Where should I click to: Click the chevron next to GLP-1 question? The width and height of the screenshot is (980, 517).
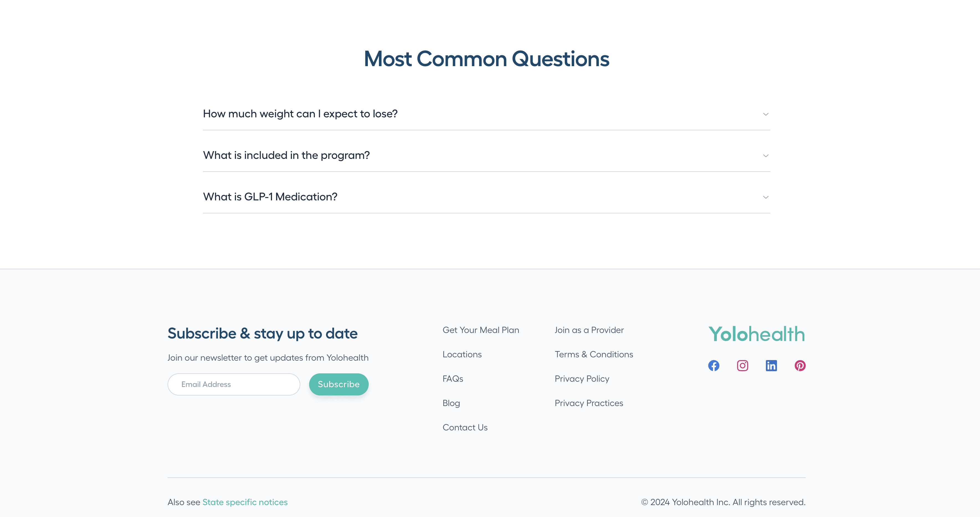point(765,197)
